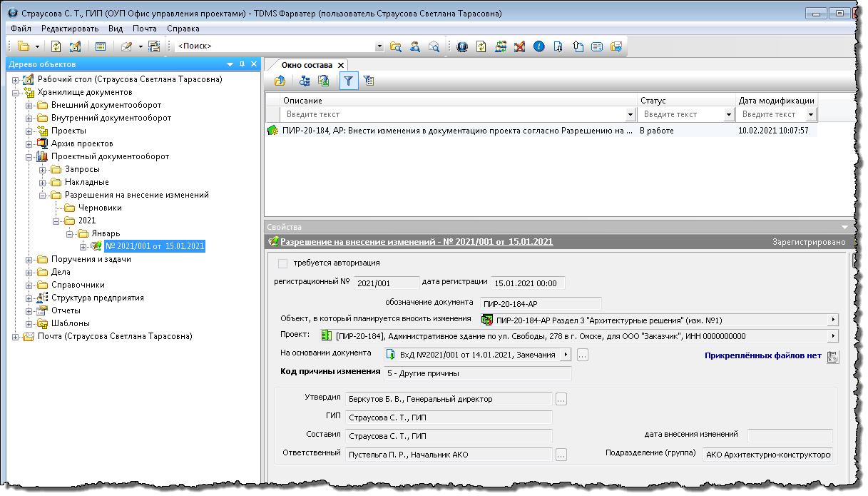Tick the 'требуется авторизация' checkbox

click(x=282, y=263)
